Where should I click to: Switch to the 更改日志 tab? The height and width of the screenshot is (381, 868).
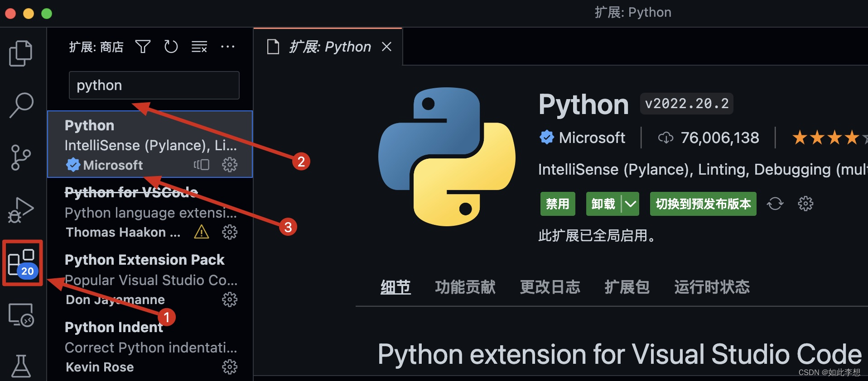[x=550, y=287]
